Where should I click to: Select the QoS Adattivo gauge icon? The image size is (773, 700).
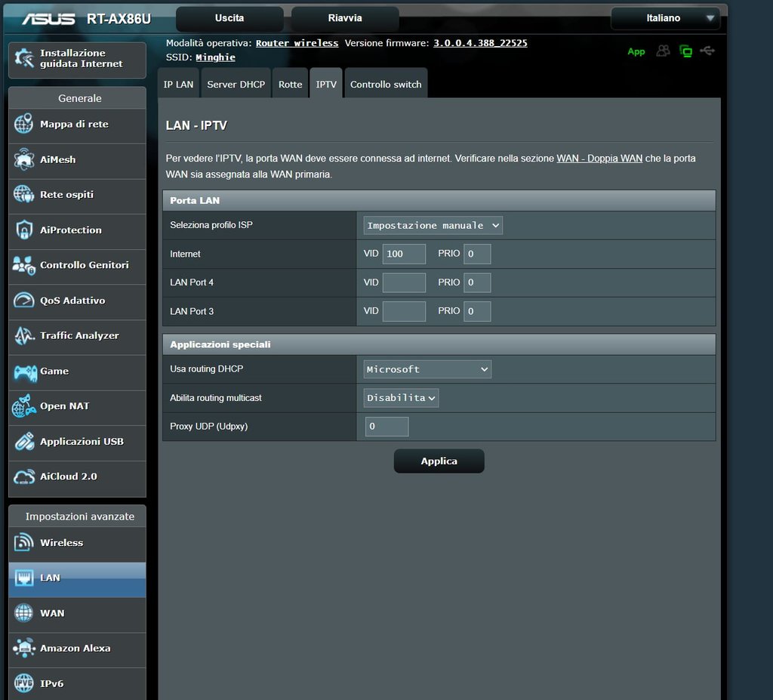tap(23, 301)
